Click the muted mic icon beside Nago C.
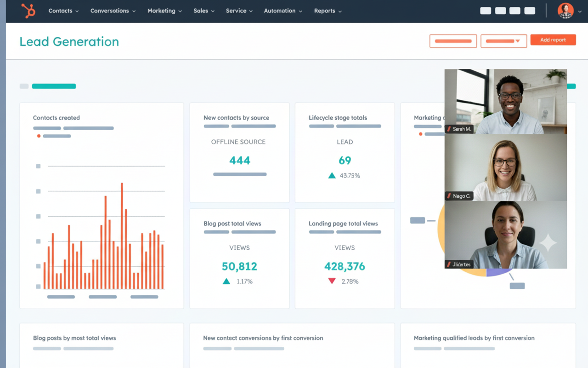588x368 pixels. point(449,196)
